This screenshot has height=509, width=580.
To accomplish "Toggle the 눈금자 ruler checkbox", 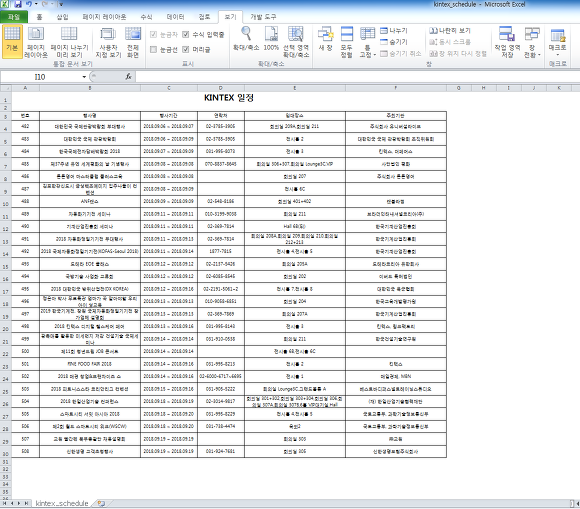I will point(154,34).
